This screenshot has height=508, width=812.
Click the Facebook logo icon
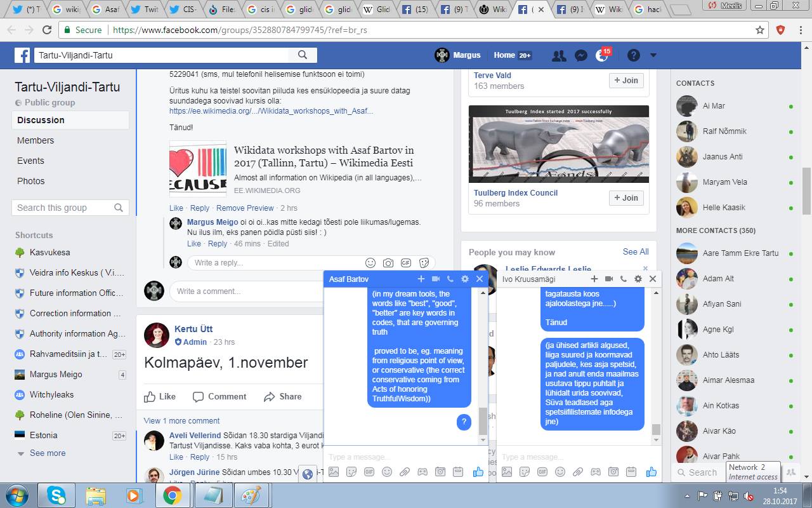pyautogui.click(x=22, y=55)
